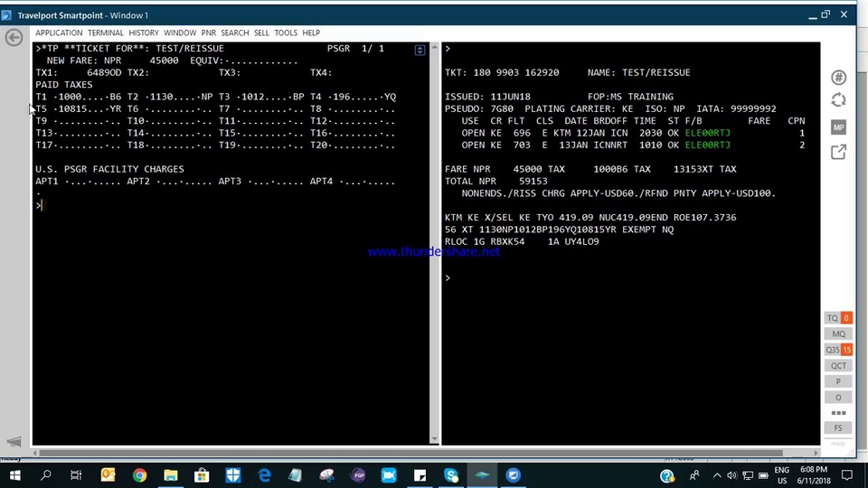Open the Q35 queue button
868x488 pixels.
[x=838, y=350]
